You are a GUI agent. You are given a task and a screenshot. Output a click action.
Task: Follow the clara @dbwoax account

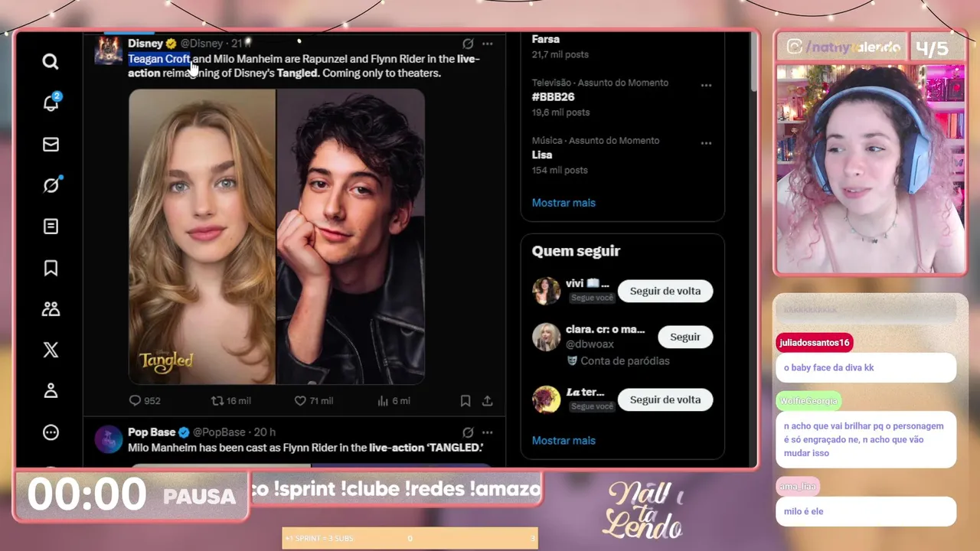pyautogui.click(x=685, y=337)
